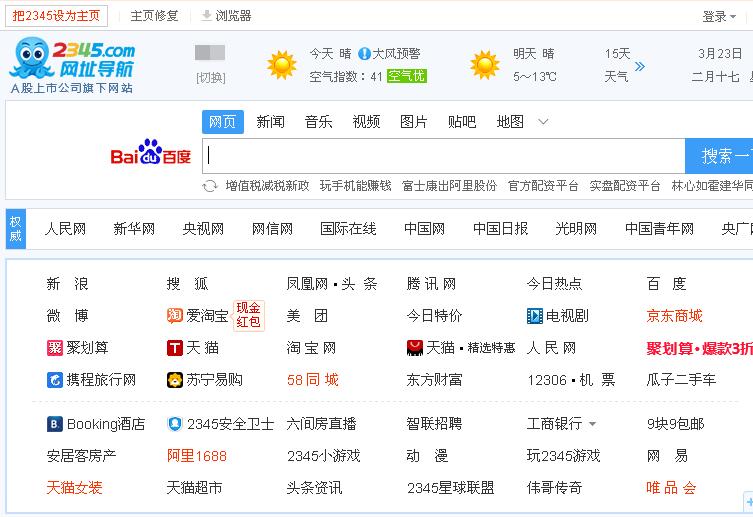Click the 大风预警 warning icon

[364, 54]
